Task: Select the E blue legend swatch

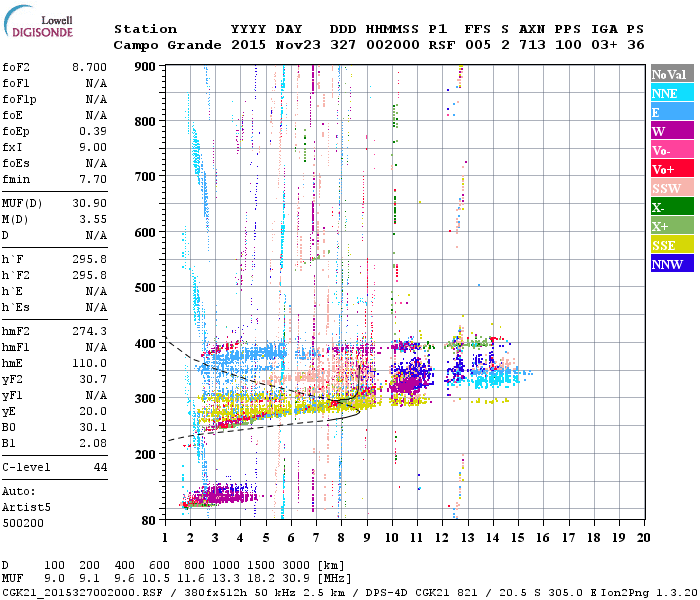Action: [672, 112]
